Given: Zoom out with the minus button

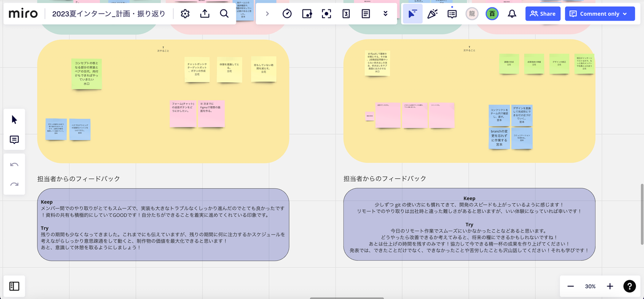Looking at the screenshot, I should (x=571, y=286).
